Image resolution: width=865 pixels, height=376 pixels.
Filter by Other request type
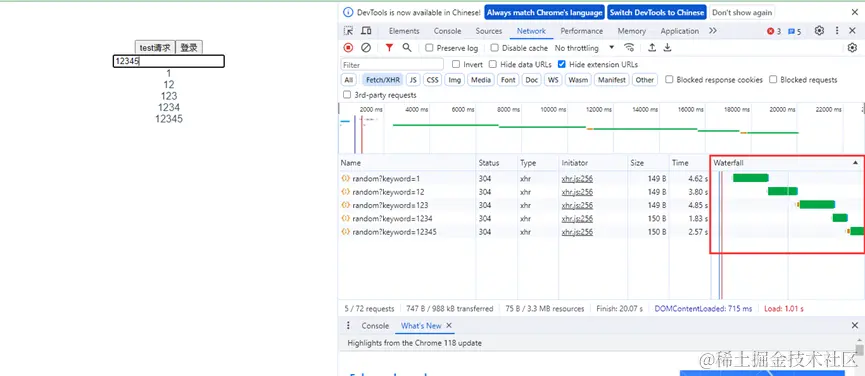click(644, 80)
